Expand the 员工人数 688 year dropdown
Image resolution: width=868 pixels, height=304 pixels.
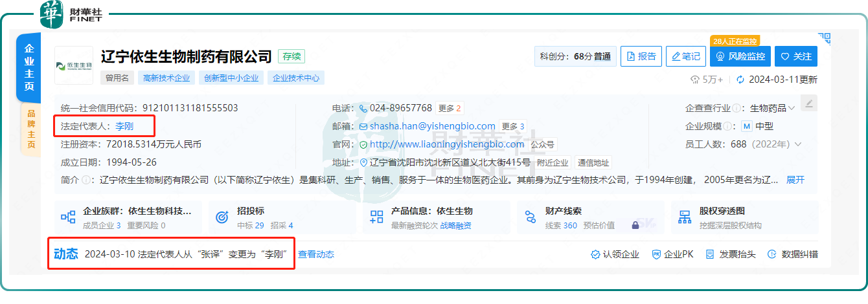pos(798,144)
